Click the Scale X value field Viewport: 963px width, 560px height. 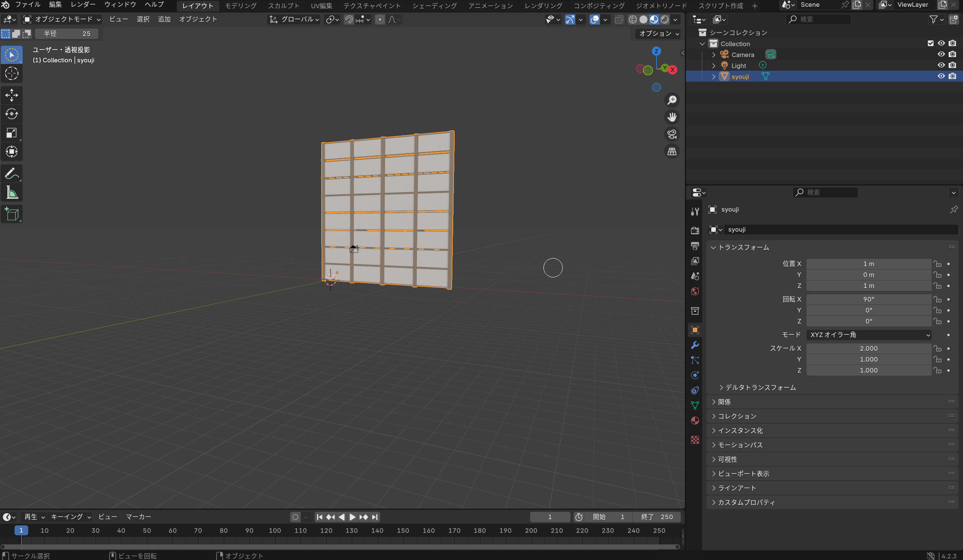point(868,348)
